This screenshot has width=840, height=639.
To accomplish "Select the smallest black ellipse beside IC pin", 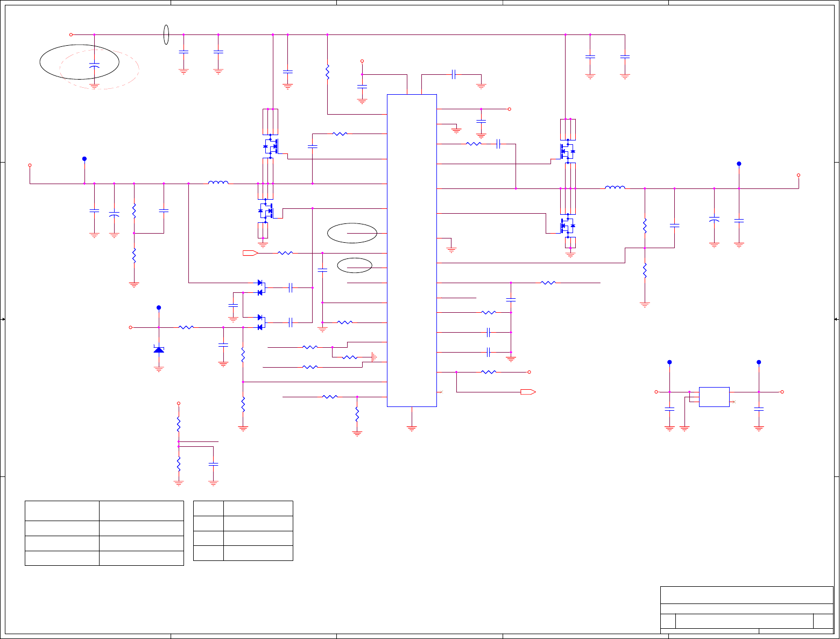I will (355, 265).
